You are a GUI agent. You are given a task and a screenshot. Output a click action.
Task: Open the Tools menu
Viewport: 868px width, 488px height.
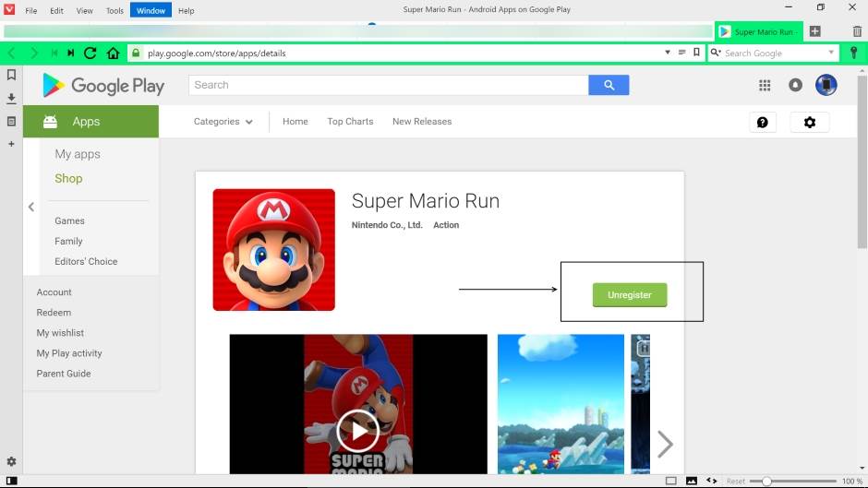[115, 11]
